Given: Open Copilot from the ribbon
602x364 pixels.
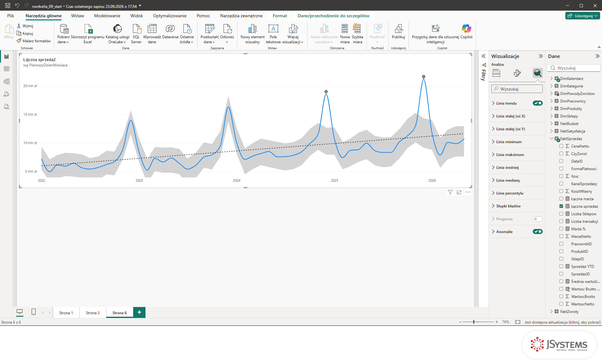Looking at the screenshot, I should pyautogui.click(x=466, y=31).
